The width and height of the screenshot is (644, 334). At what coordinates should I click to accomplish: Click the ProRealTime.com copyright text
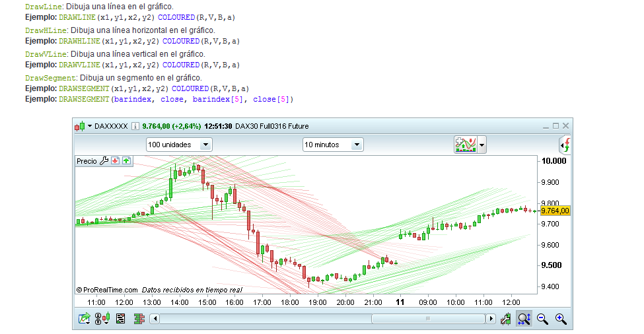(x=107, y=290)
